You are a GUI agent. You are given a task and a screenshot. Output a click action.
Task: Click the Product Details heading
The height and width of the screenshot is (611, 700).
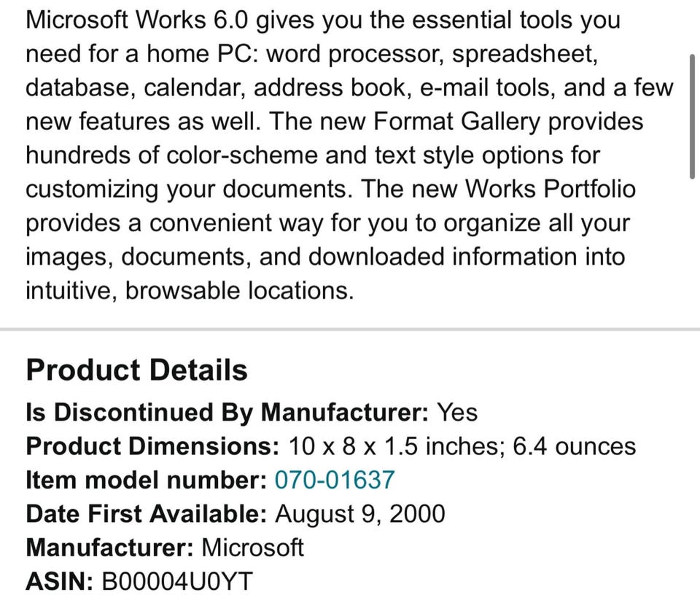136,370
